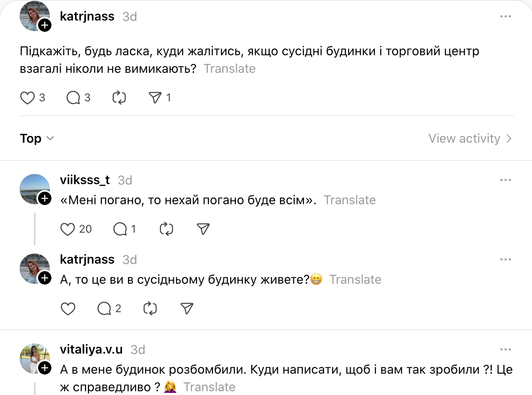The width and height of the screenshot is (532, 395).
Task: Open View activity
Action: coord(470,139)
